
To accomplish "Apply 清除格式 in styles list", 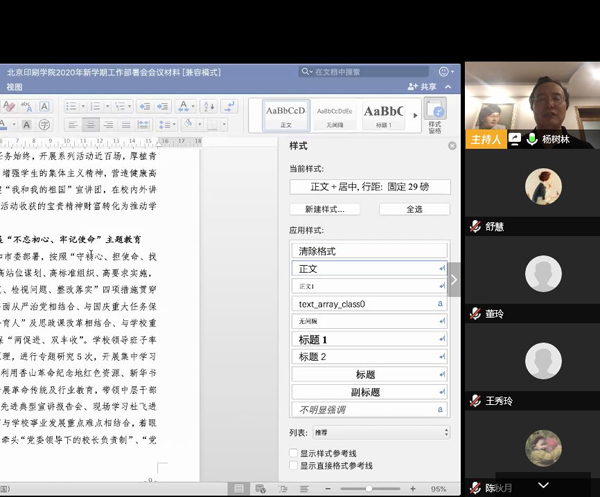I will pos(369,251).
